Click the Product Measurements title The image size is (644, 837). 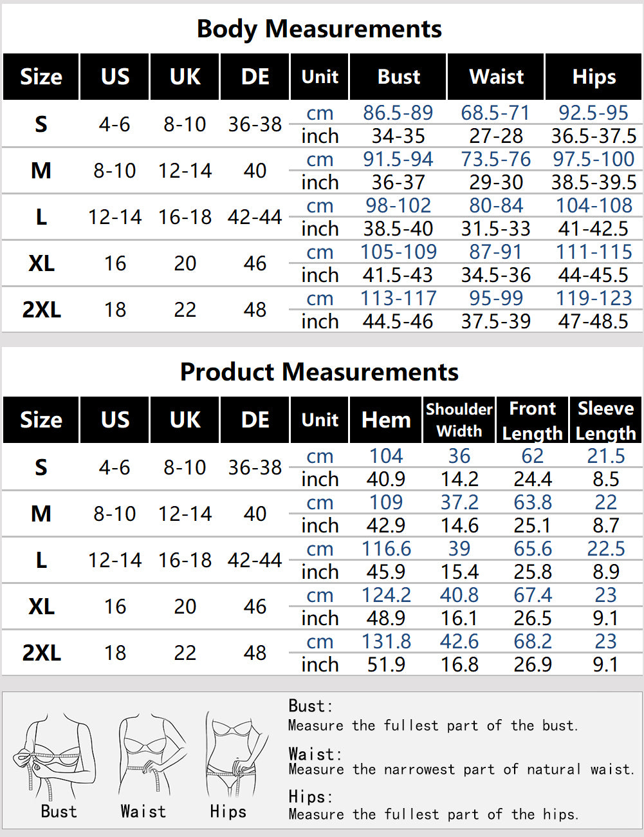(x=319, y=372)
